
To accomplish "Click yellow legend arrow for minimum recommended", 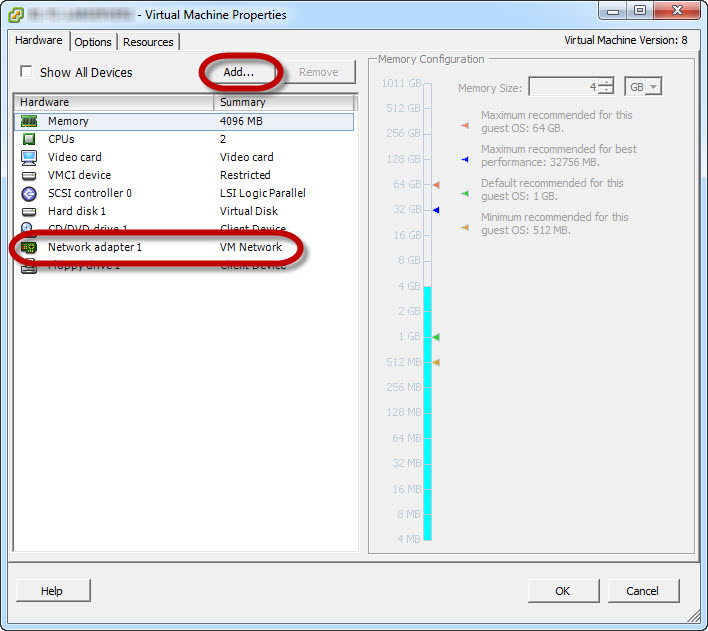I will [465, 227].
